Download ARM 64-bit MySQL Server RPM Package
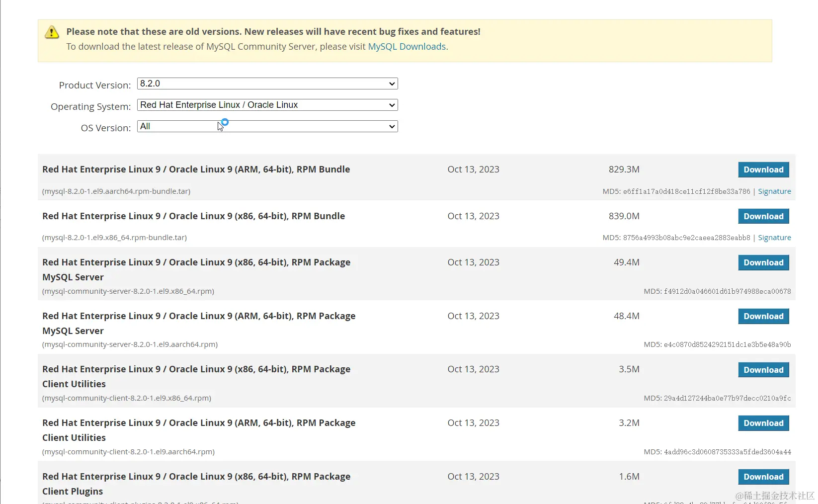This screenshot has height=504, width=818. pos(763,316)
